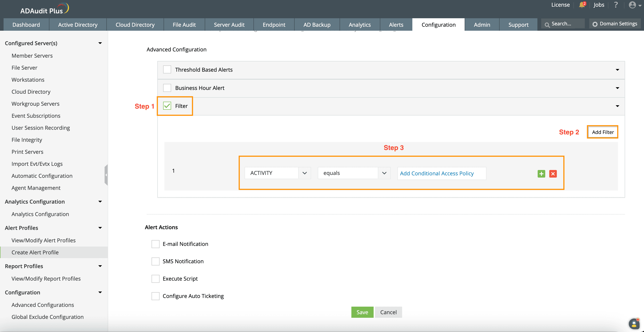Open the chat assistant icon
This screenshot has height=332, width=644.
[x=634, y=324]
